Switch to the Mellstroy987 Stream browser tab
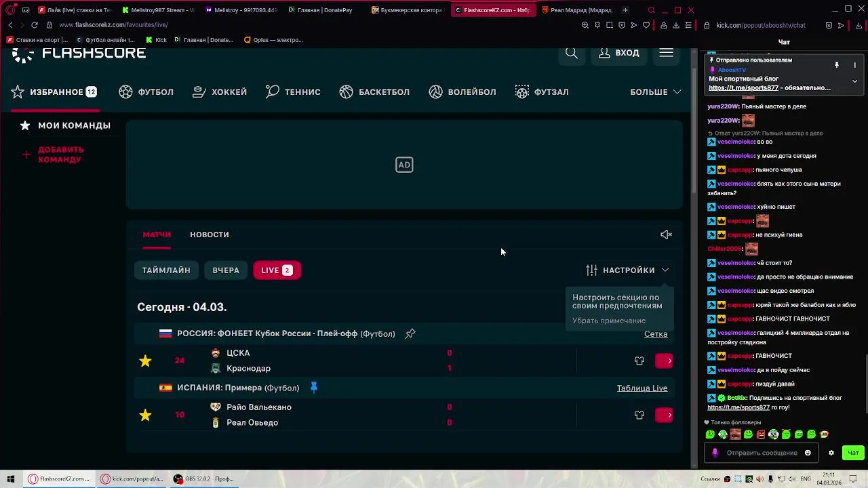This screenshot has height=488, width=868. [x=159, y=10]
